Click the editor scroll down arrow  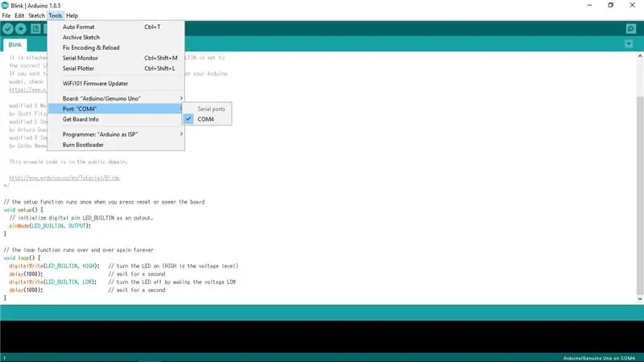tap(640, 299)
